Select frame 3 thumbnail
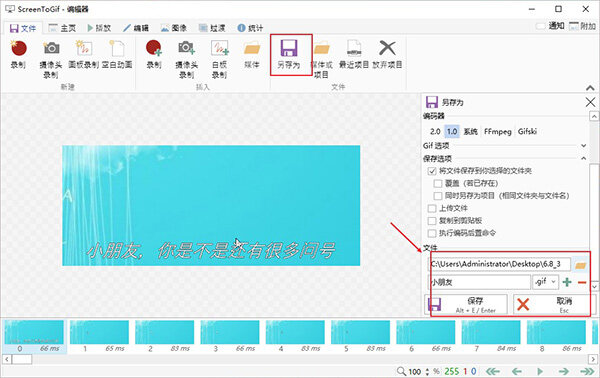Screen dimensions: 600x378 click(230, 332)
